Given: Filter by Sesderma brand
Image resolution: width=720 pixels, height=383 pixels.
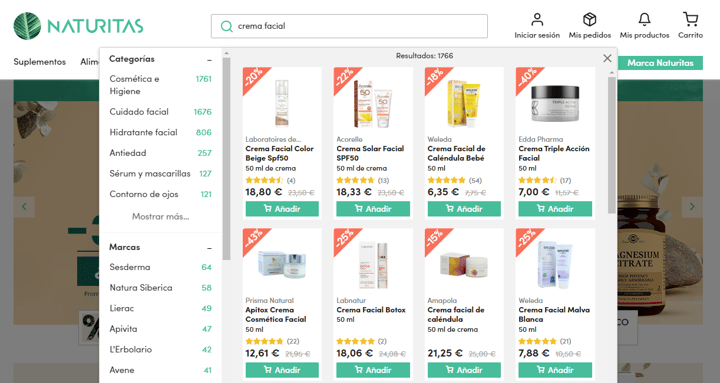Looking at the screenshot, I should [160, 267].
